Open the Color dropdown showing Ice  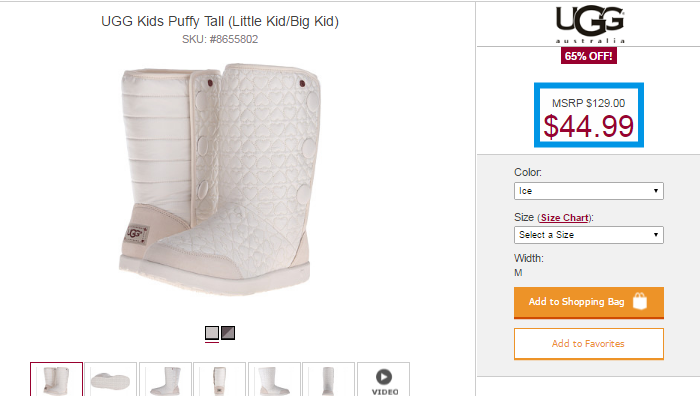(589, 191)
